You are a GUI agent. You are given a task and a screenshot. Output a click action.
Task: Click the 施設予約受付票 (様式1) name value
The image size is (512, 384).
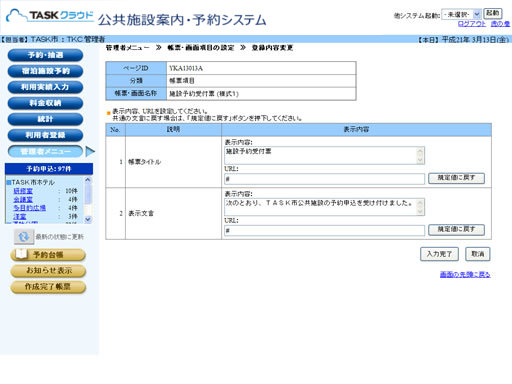pos(204,94)
